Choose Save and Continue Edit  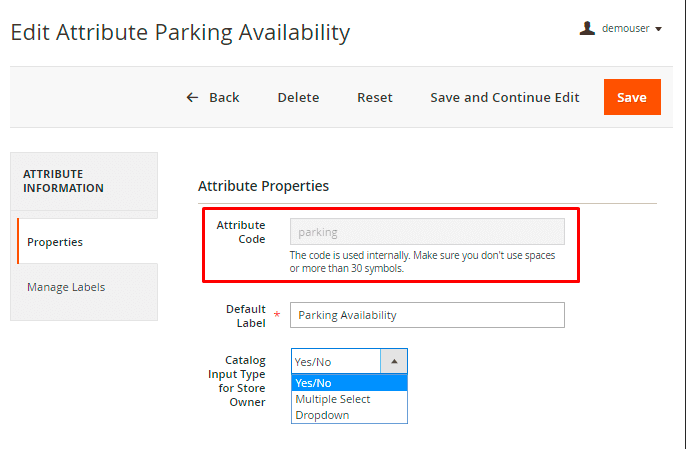(505, 97)
